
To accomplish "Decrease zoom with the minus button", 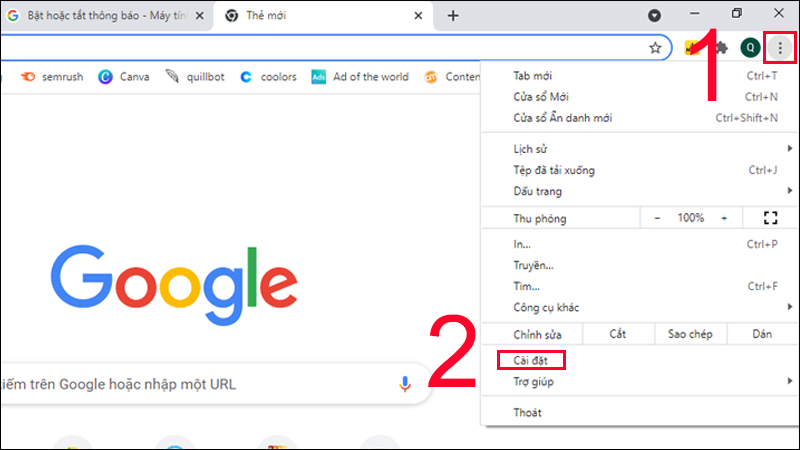I will [x=657, y=218].
